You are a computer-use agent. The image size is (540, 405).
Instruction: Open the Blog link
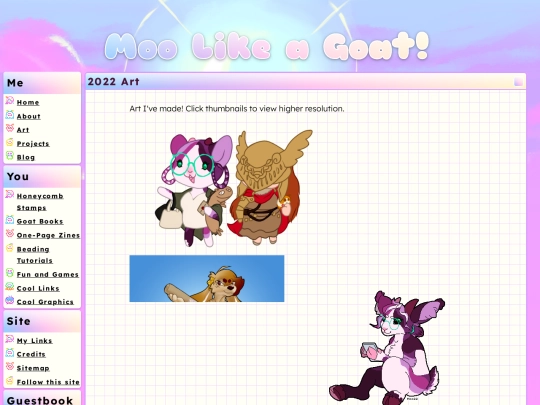pyautogui.click(x=26, y=157)
